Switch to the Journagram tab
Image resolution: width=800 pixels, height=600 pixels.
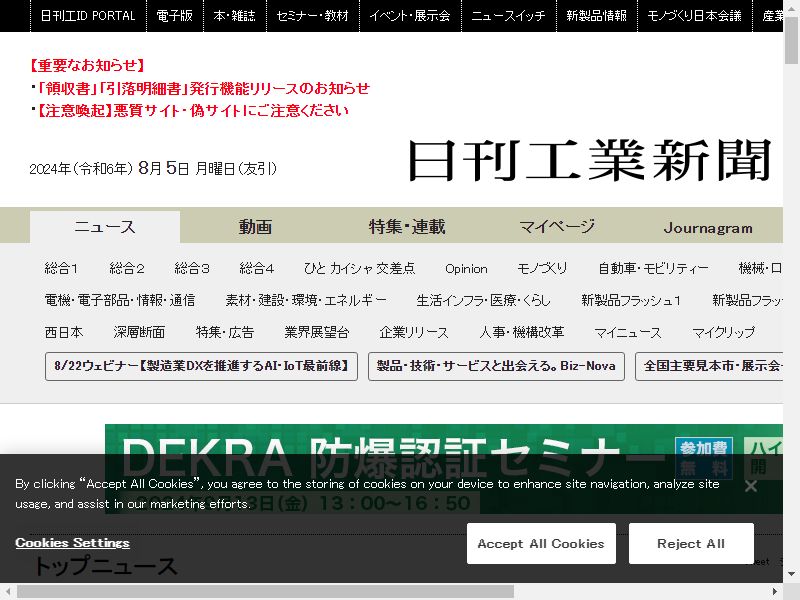pos(708,227)
